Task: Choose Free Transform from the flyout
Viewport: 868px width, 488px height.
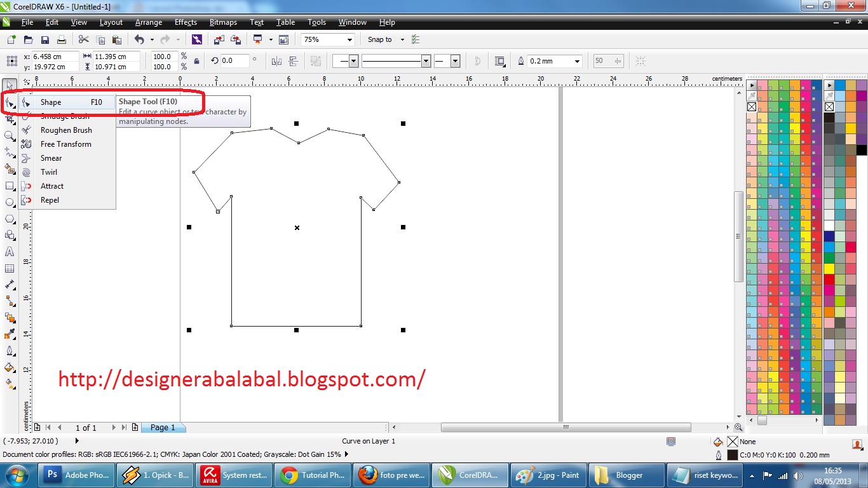Action: tap(67, 144)
